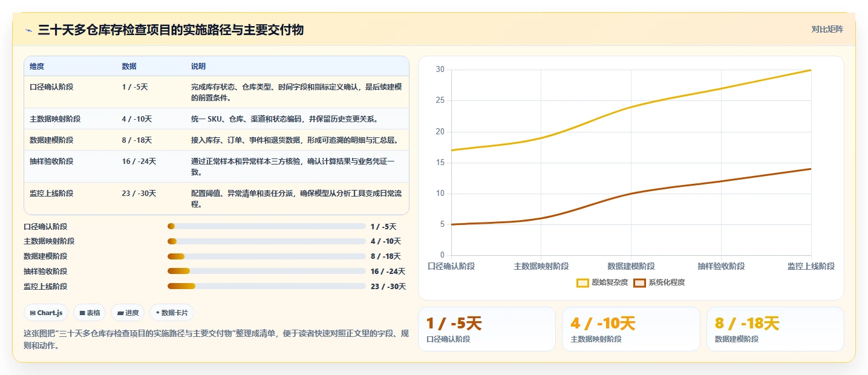Click the lightning icon beside the title

pos(28,30)
